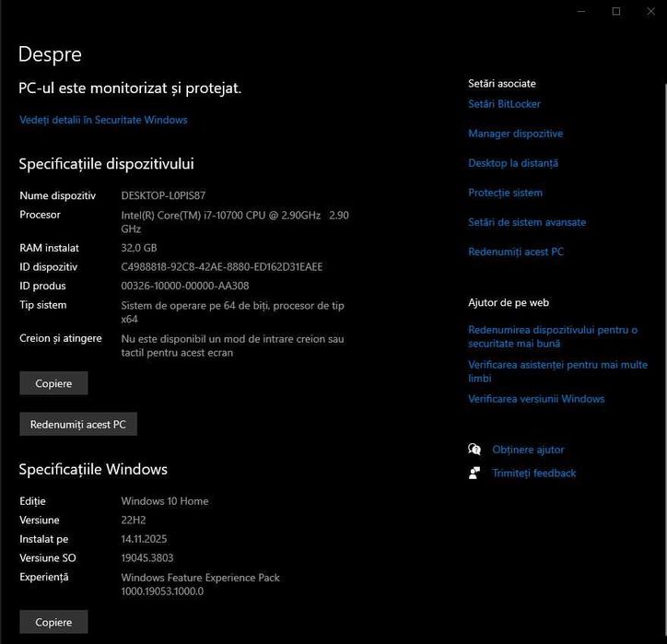This screenshot has width=667, height=644.
Task: Select edition value Windows 10 Home
Action: 165,501
